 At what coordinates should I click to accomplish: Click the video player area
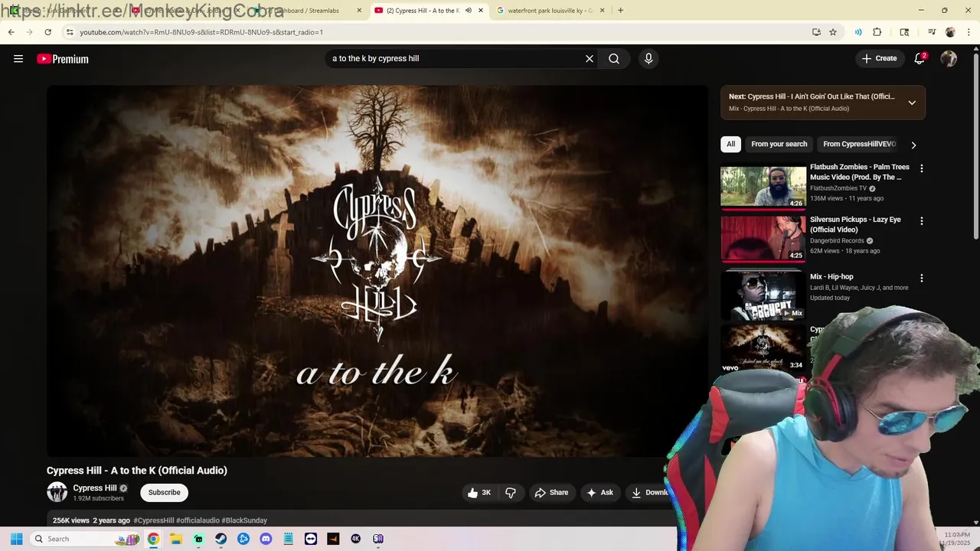pos(377,271)
